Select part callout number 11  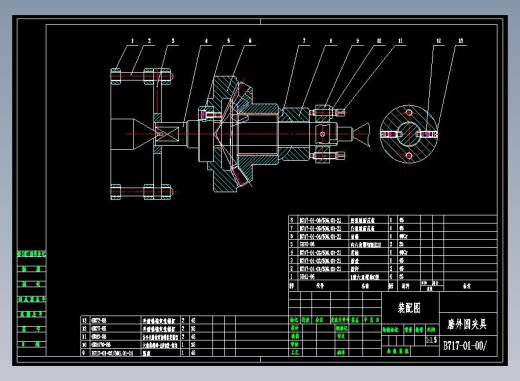pyautogui.click(x=400, y=41)
